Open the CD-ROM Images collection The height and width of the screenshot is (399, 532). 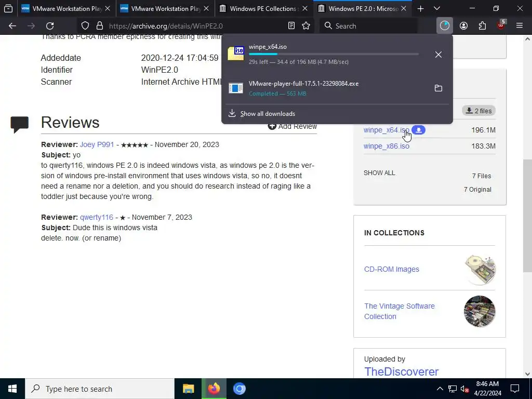pos(392,269)
